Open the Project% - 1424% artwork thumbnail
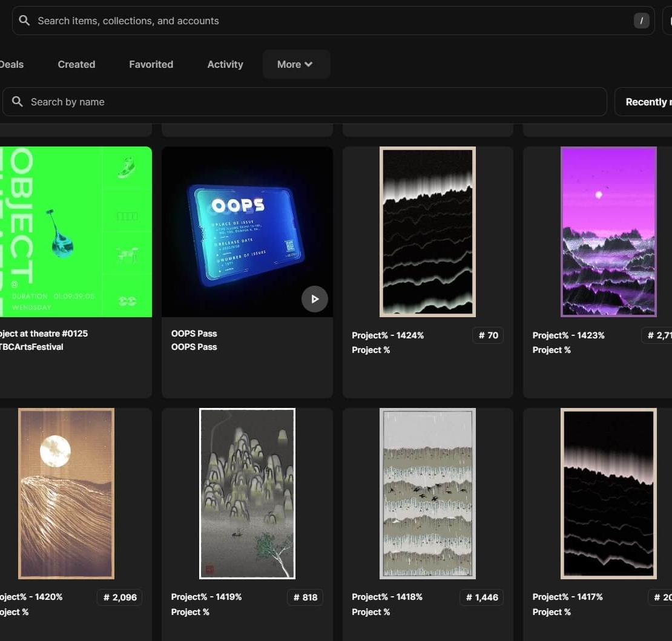The width and height of the screenshot is (672, 641). coord(427,231)
